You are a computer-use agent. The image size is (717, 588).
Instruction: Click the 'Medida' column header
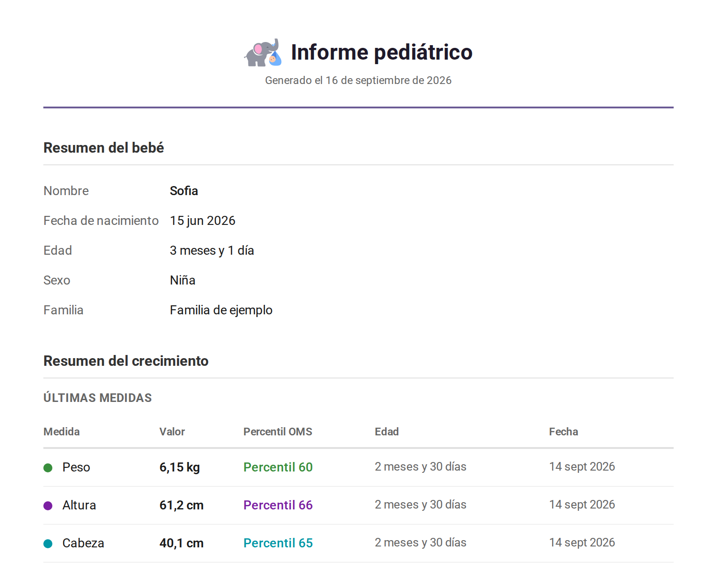(61, 431)
